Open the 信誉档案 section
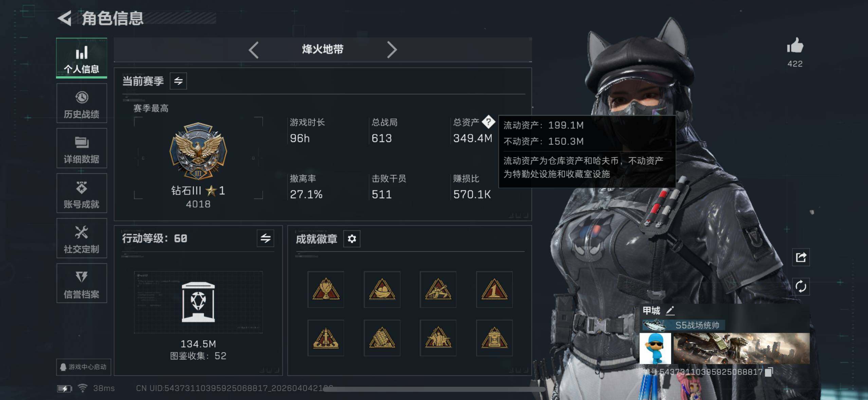Image resolution: width=868 pixels, height=400 pixels. [82, 283]
